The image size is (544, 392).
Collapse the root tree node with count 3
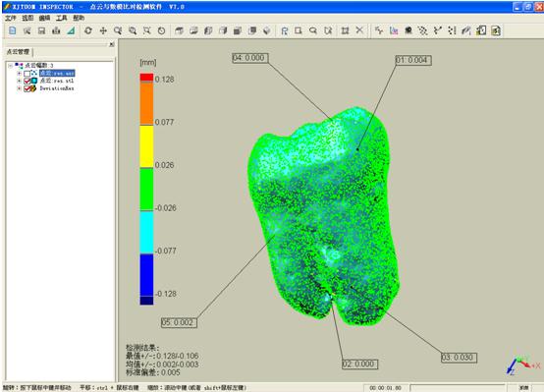pyautogui.click(x=11, y=65)
